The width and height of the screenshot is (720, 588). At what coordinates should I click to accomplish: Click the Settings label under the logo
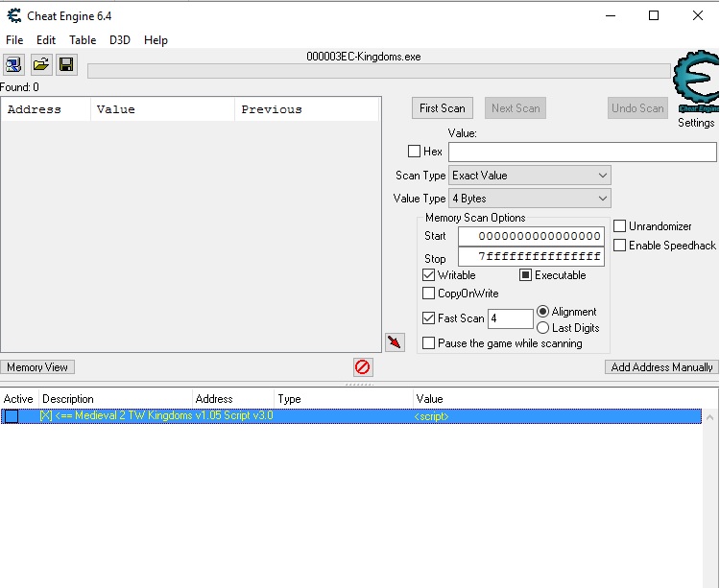[x=696, y=123]
